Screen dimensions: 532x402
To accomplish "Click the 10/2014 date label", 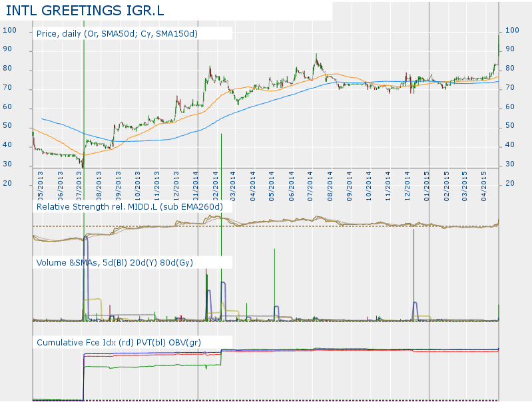I will (368, 186).
